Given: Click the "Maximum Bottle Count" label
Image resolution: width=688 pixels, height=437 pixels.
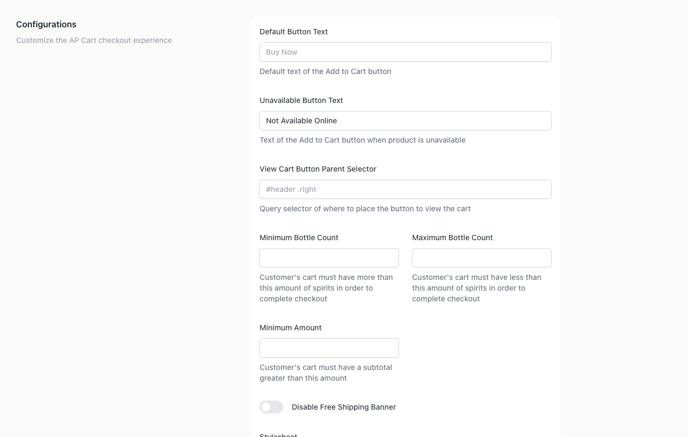Looking at the screenshot, I should (x=452, y=238).
